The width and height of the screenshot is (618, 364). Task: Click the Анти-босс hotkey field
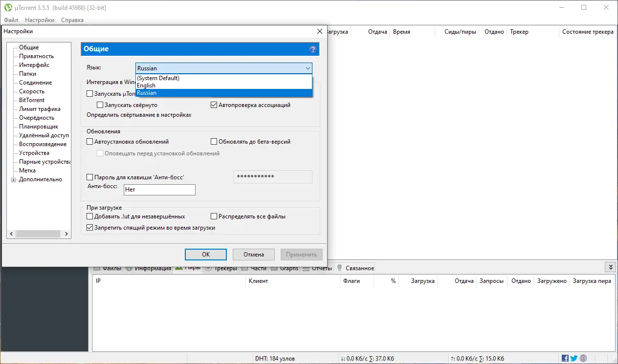[159, 190]
